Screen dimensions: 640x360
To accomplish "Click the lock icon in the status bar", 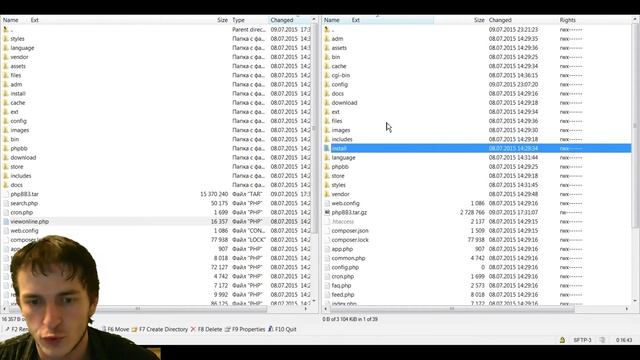I will click(x=562, y=340).
